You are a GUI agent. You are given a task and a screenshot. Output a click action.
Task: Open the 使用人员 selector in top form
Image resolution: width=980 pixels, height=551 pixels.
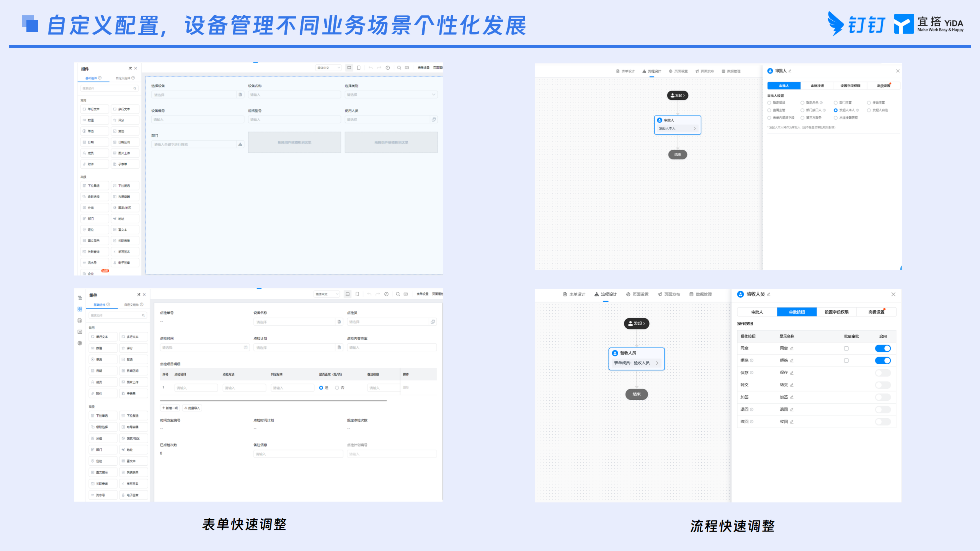tap(391, 119)
